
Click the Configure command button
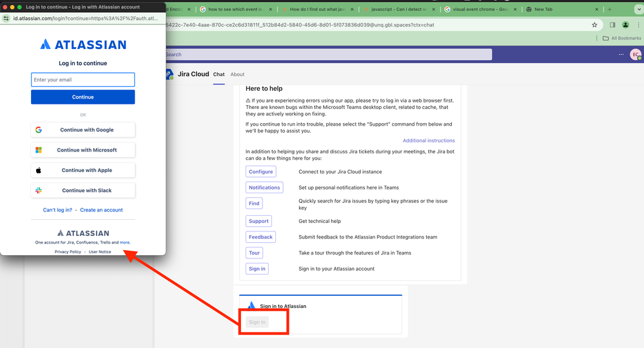pyautogui.click(x=261, y=171)
